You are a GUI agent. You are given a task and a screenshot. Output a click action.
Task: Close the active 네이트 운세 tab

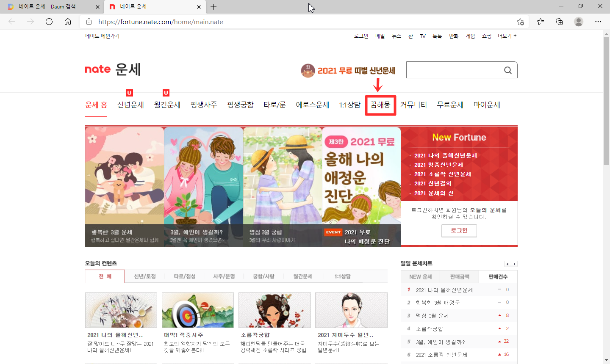[199, 7]
